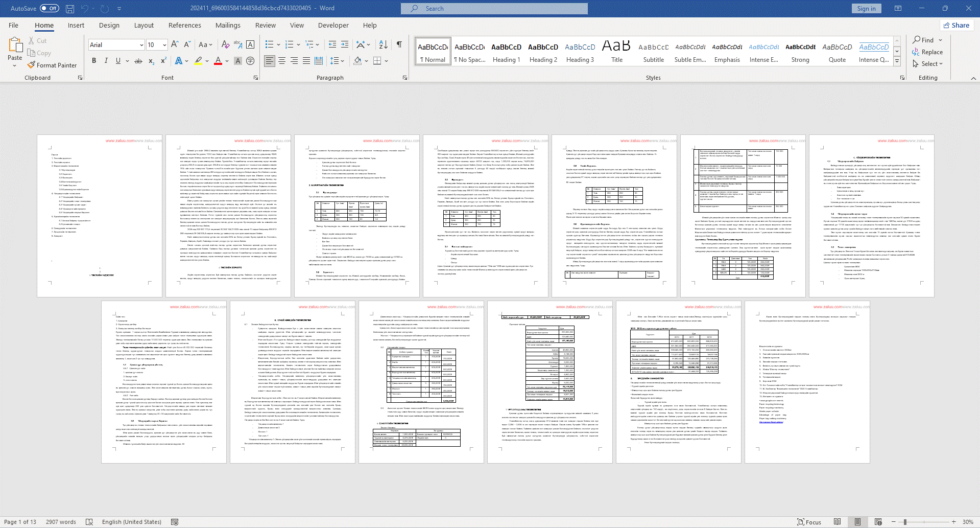Open the References tab
Image resolution: width=980 pixels, height=528 pixels.
click(x=184, y=26)
